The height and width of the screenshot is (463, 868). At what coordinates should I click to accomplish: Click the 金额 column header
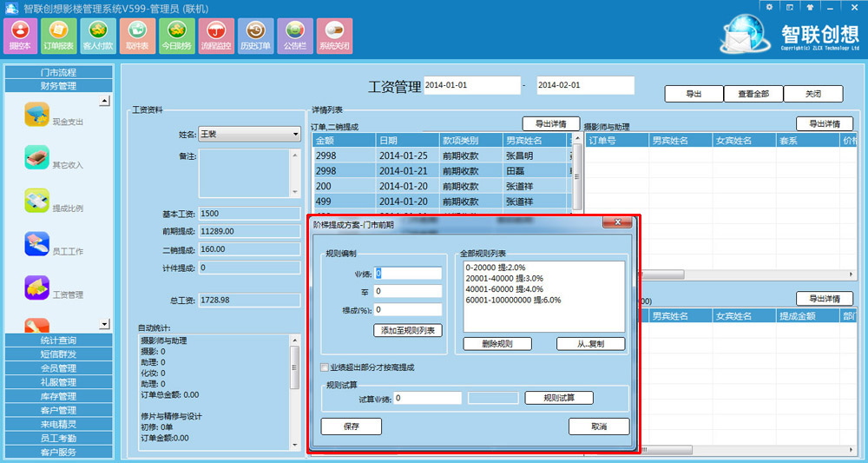click(x=344, y=141)
